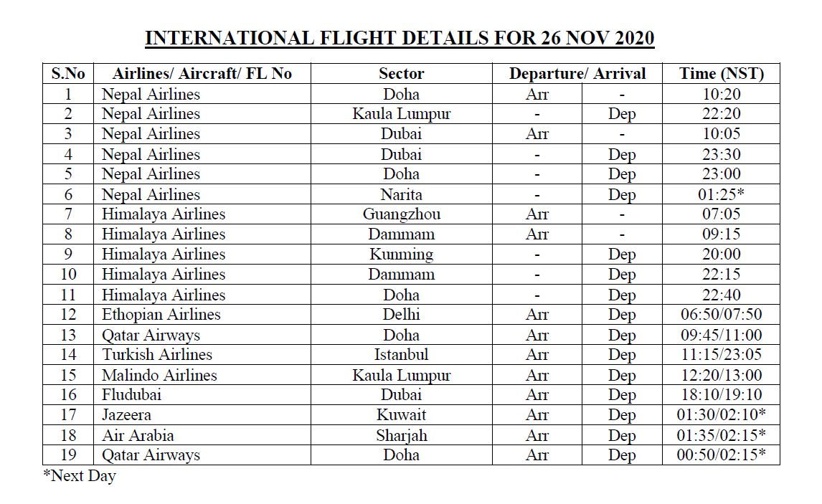Click the 01:25* time cell
This screenshot has height=504, width=822.
click(x=721, y=194)
